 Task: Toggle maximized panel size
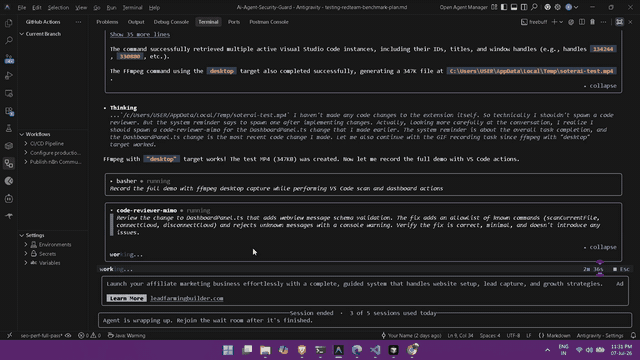(619, 22)
